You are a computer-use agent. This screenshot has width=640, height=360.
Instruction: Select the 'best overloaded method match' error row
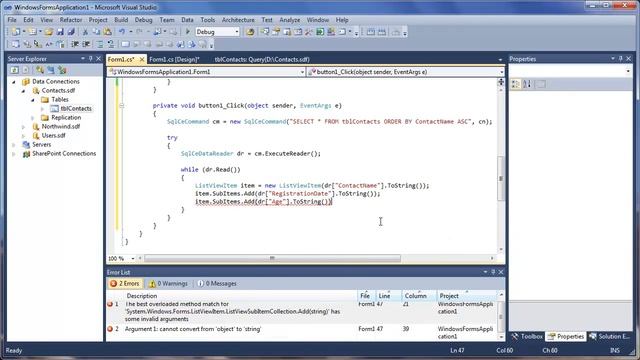302,312
